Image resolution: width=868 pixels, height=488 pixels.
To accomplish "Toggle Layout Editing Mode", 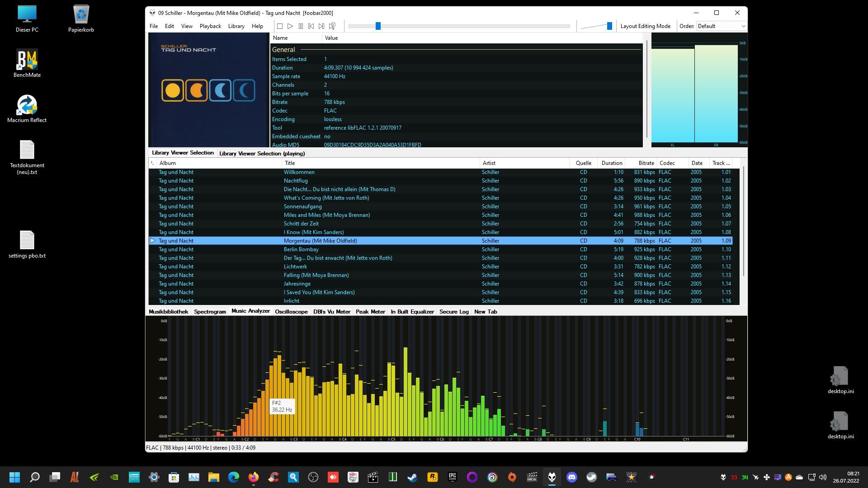I will 645,26.
